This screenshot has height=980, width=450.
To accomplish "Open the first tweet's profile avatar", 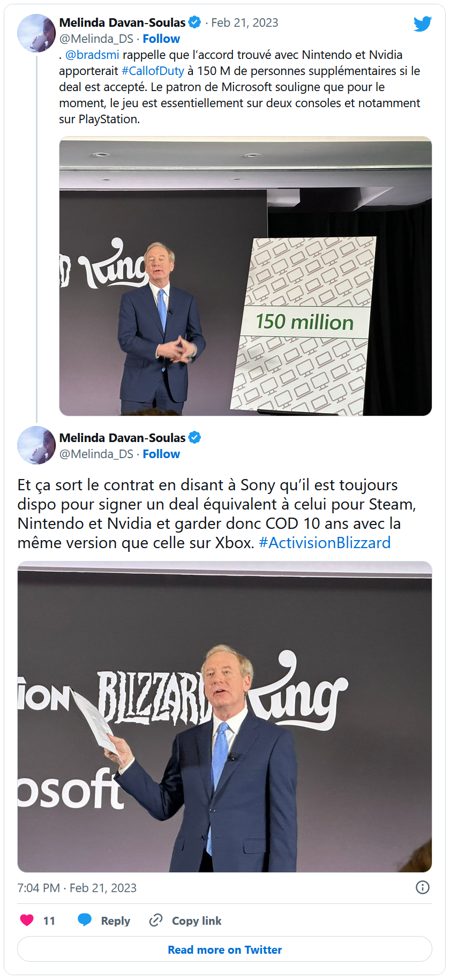I will (36, 33).
